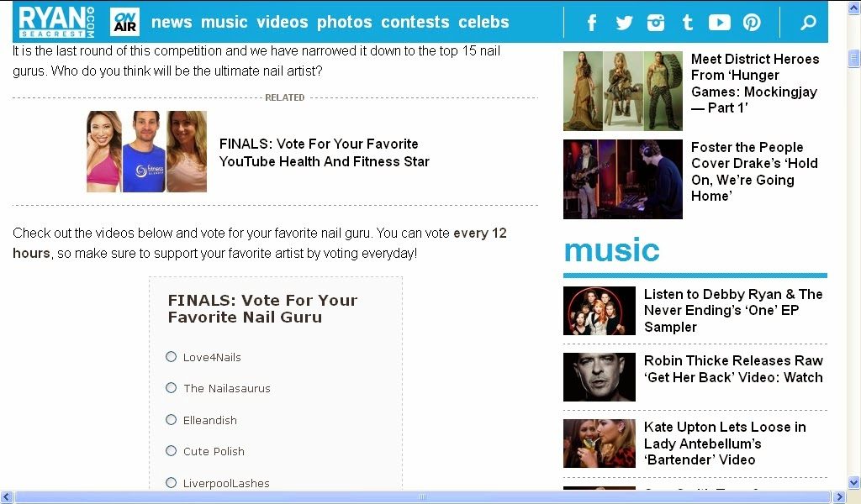
Task: Open the Twitter bird icon
Action: click(x=624, y=23)
